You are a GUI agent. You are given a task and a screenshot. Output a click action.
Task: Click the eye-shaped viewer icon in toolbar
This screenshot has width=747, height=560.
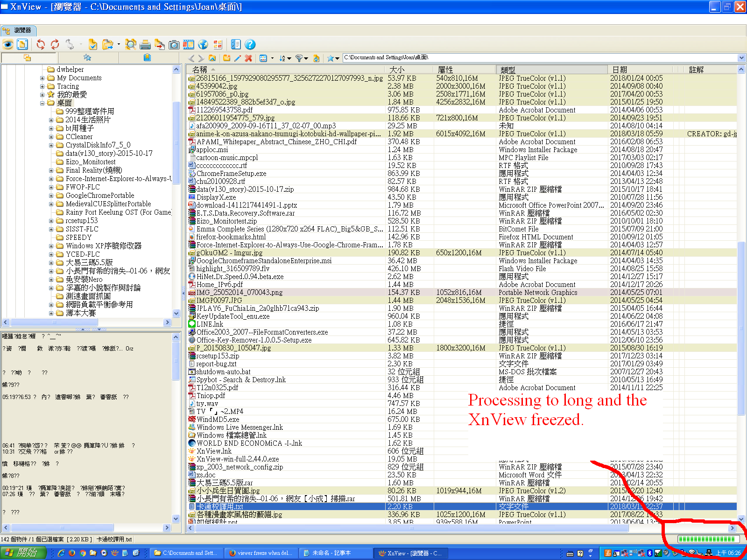(x=8, y=44)
